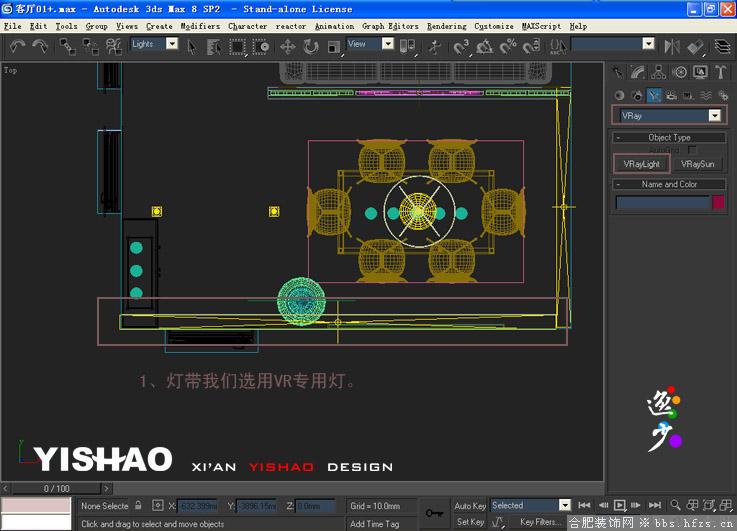This screenshot has height=531, width=737.
Task: Open the MAXScript menu
Action: pyautogui.click(x=541, y=26)
